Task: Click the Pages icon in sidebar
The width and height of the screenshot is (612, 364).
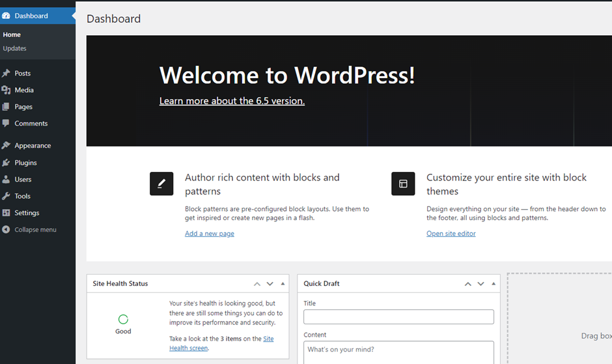Action: 7,107
